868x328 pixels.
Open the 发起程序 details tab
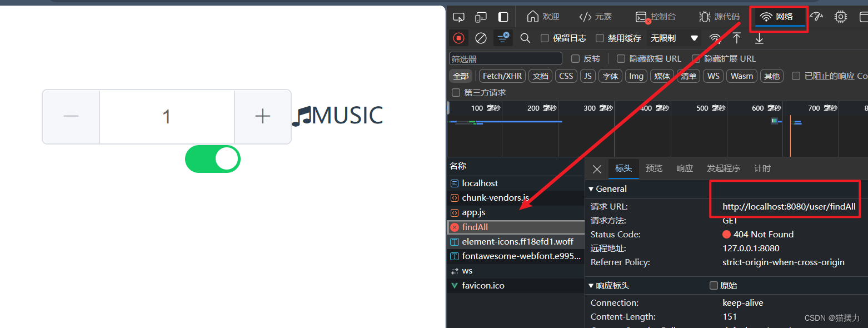point(724,168)
